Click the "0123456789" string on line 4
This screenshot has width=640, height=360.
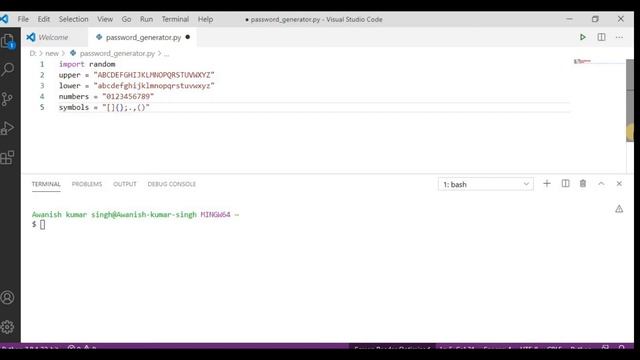click(128, 96)
